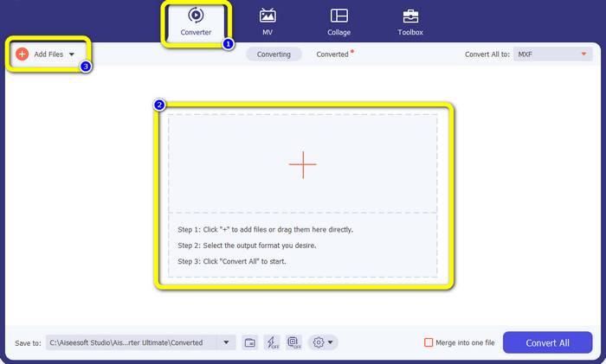Expand the Save to path dropdown arrow

tap(226, 342)
